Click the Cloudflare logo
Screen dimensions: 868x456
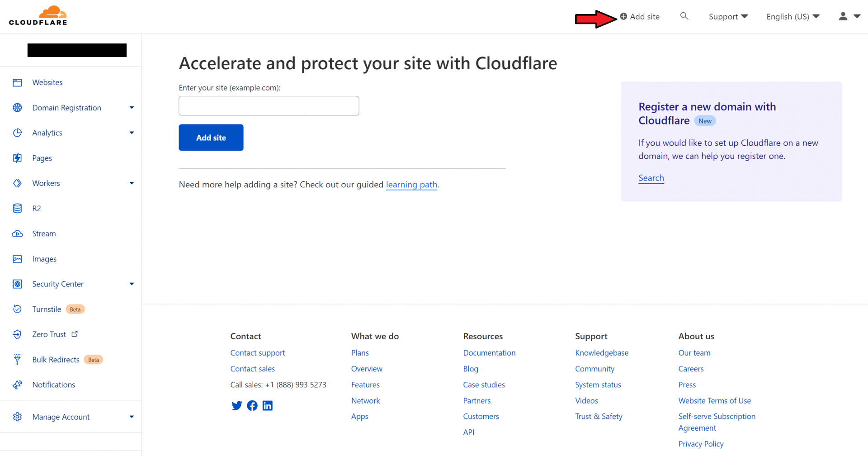(38, 16)
